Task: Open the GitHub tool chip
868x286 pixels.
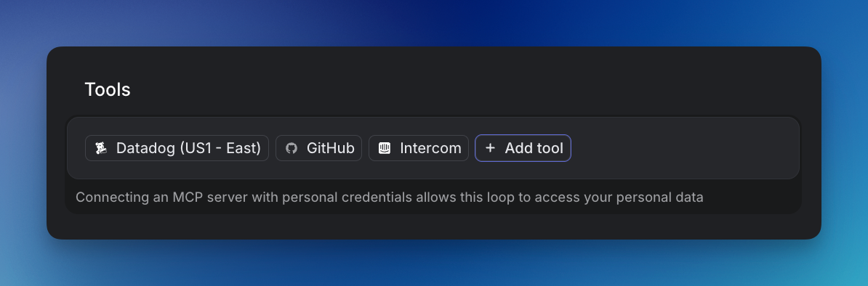Action: (319, 148)
